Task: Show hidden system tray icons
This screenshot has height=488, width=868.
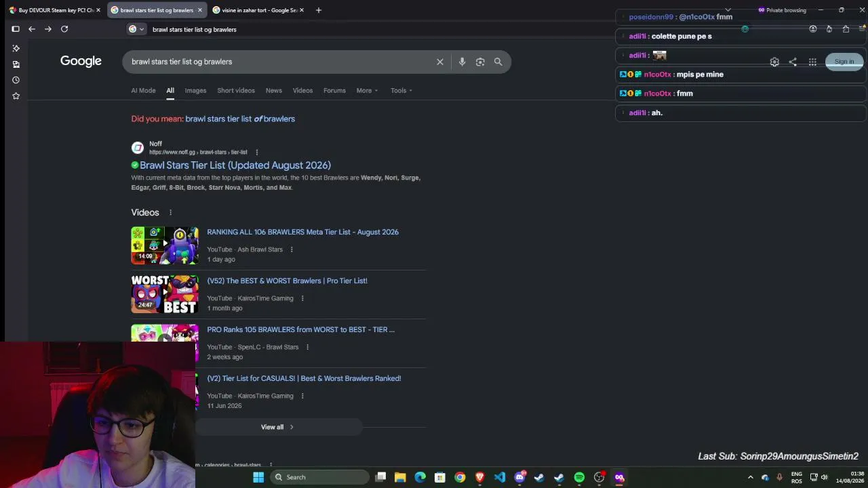Action: click(x=750, y=477)
